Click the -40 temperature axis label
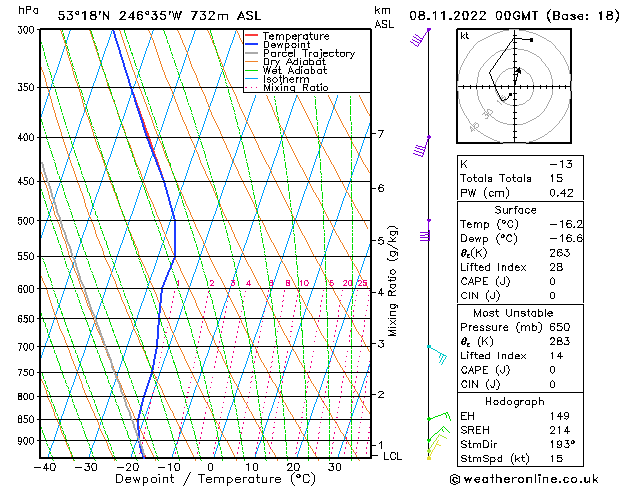The height and width of the screenshot is (486, 629). click(45, 467)
